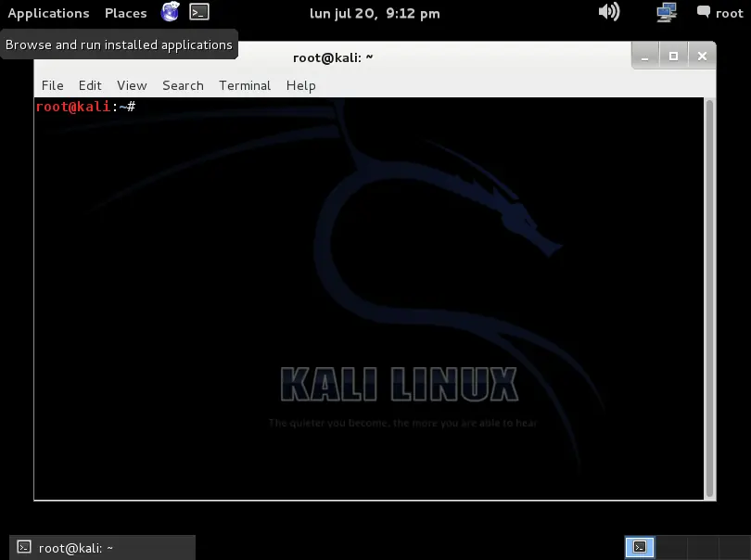Viewport: 751px width, 560px height.
Task: Click the chat bubble icon beside root
Action: tap(703, 12)
